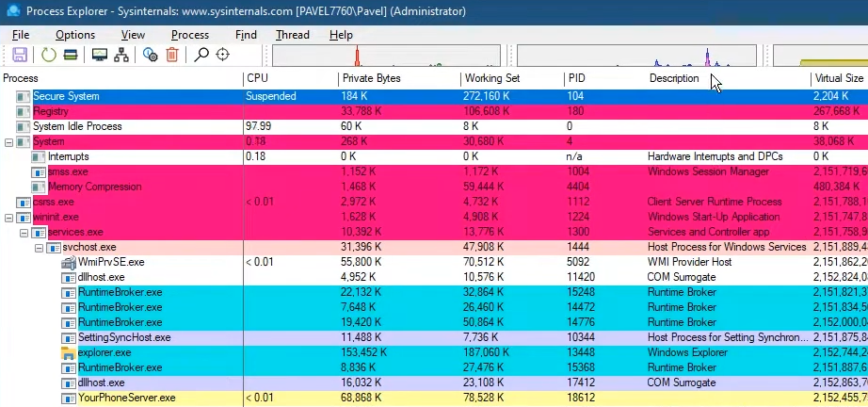
Task: Collapse the System process tree node
Action: 8,142
